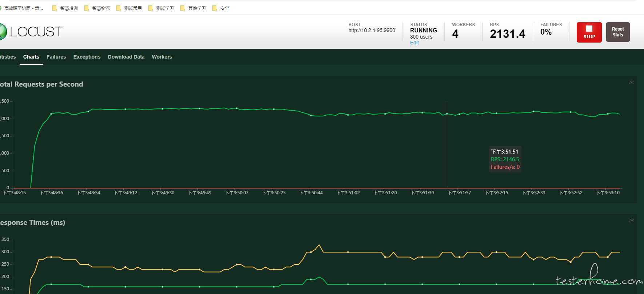Screen dimensions: 644x294
Task: Click the Total Requests per Second title
Action: pos(41,84)
